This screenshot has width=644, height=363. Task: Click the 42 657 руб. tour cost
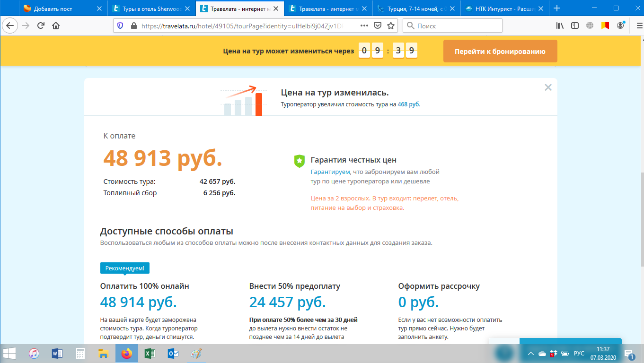click(217, 181)
